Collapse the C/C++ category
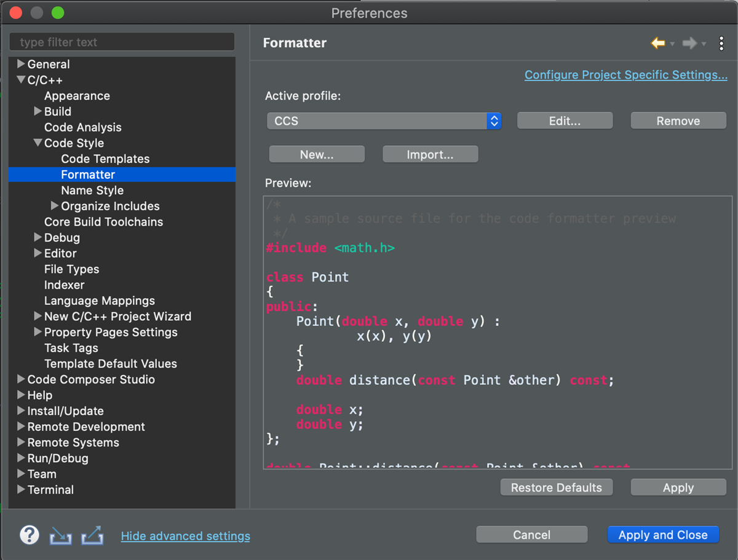 click(20, 79)
